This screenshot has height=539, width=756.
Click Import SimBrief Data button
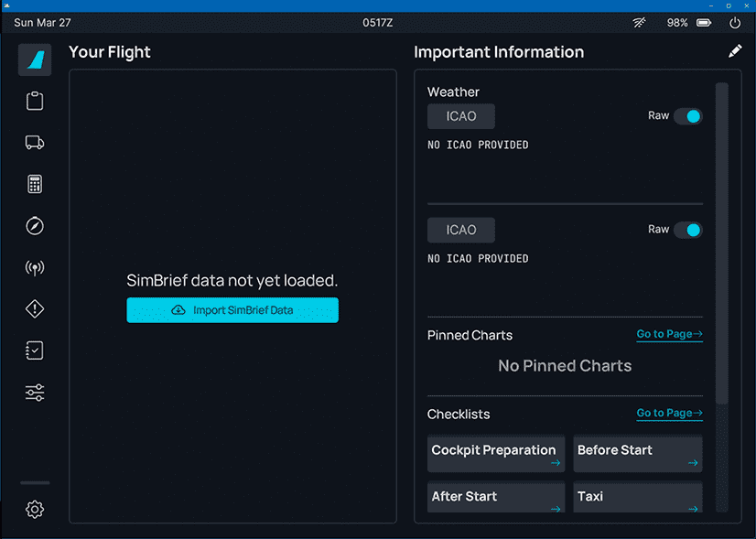232,310
